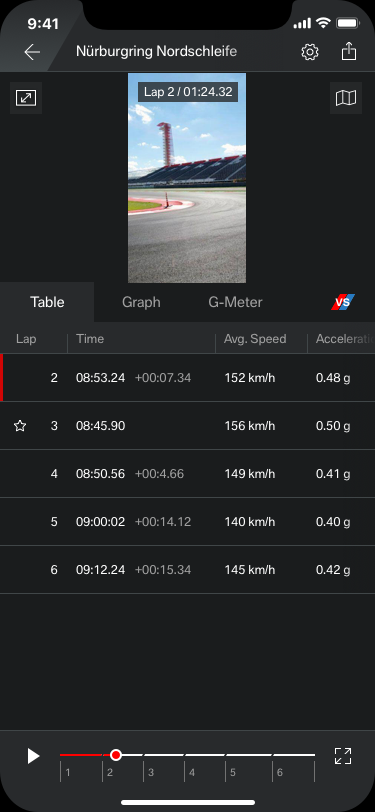The width and height of the screenshot is (375, 812).
Task: Enter fullscreen using bottom corner icon
Action: click(x=343, y=756)
